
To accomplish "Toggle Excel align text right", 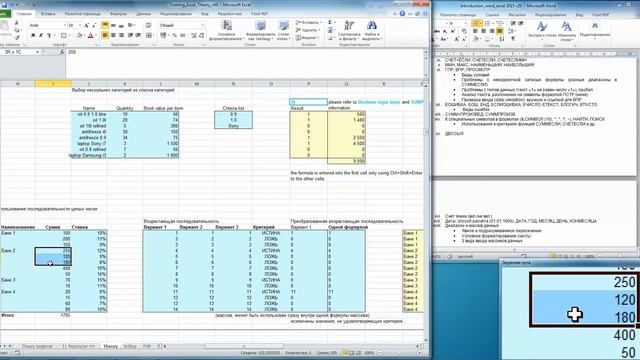I will [x=121, y=36].
